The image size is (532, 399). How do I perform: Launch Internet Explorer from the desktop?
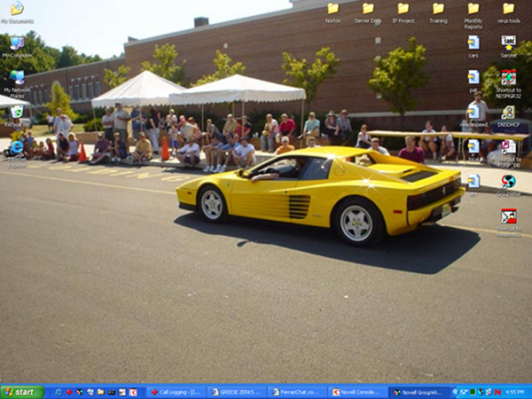(17, 153)
